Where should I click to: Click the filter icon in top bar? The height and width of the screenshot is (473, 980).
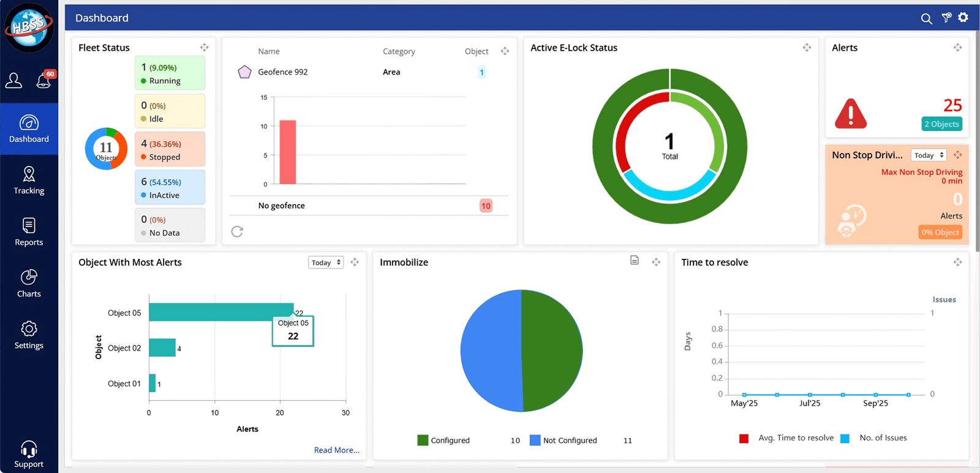[x=946, y=18]
